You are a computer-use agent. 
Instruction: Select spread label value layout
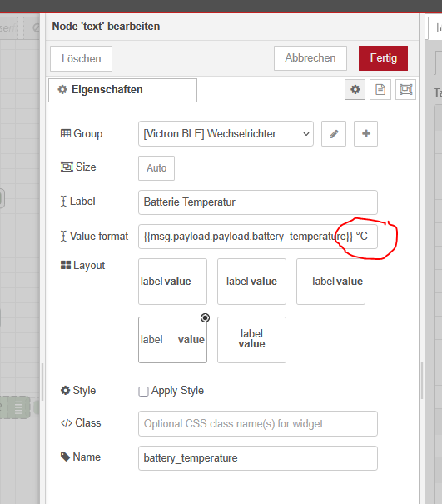click(172, 340)
